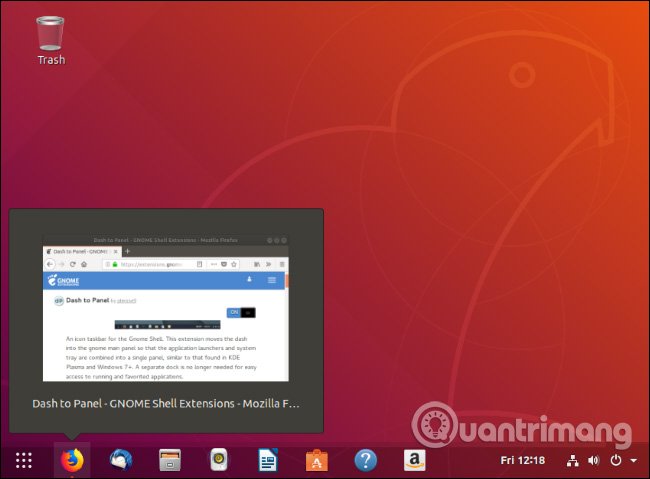The image size is (650, 479).
Task: Launch Thunderbird Mail from the panel
Action: (x=121, y=460)
